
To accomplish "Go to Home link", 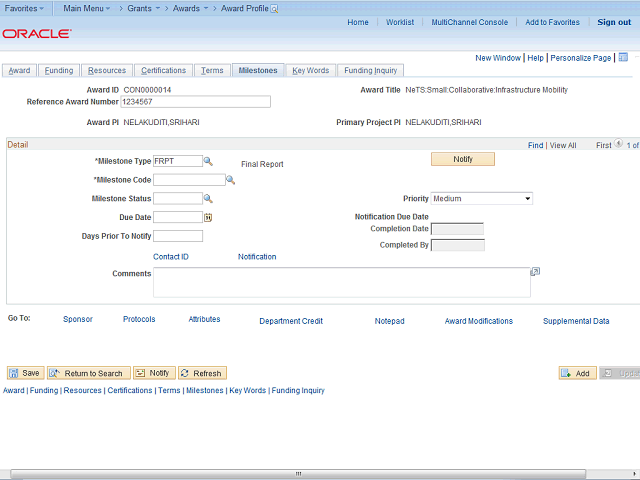I will click(x=358, y=22).
